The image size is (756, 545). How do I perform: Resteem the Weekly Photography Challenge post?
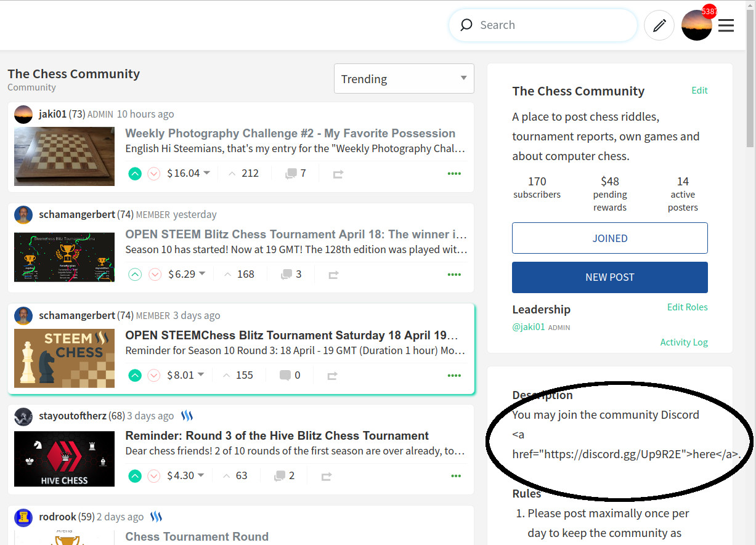[338, 174]
